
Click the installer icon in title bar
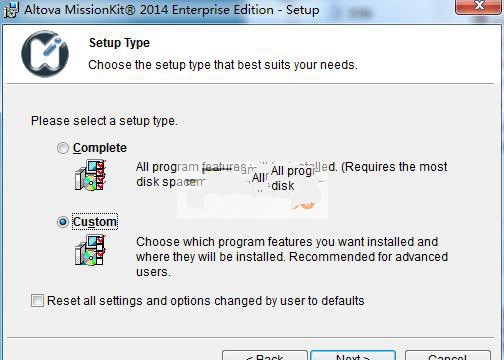11,10
